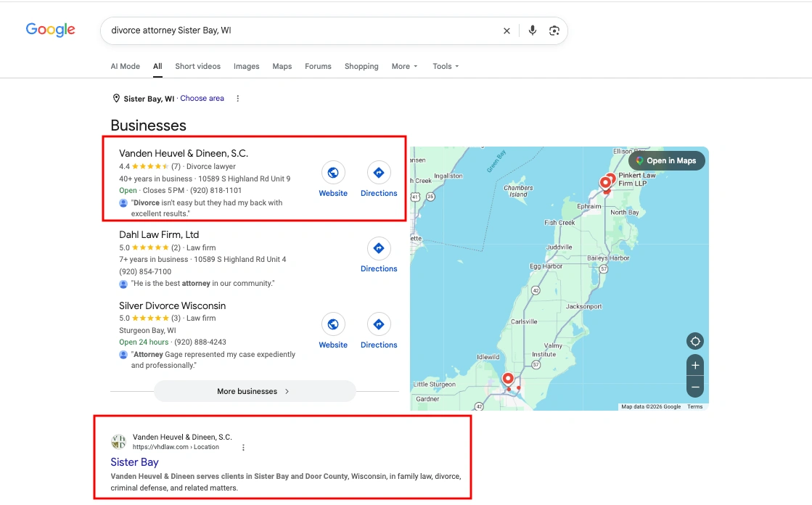
Task: Click the Ephraim label on the map
Action: click(589, 206)
